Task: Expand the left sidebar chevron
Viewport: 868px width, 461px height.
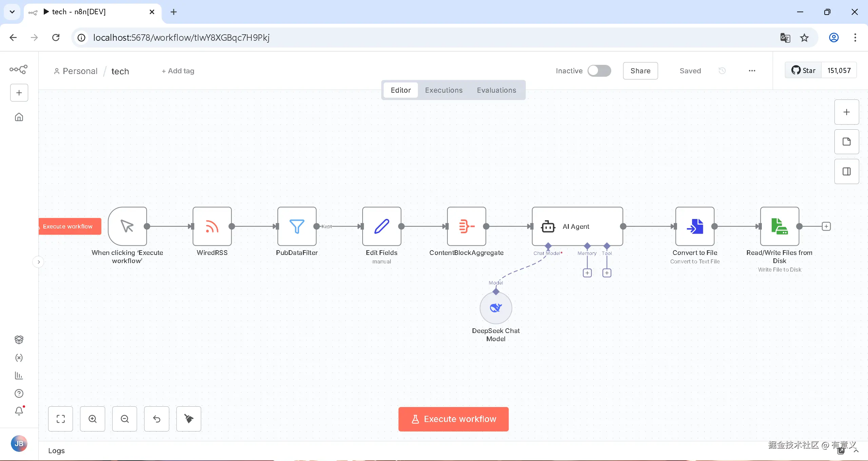Action: 39,262
